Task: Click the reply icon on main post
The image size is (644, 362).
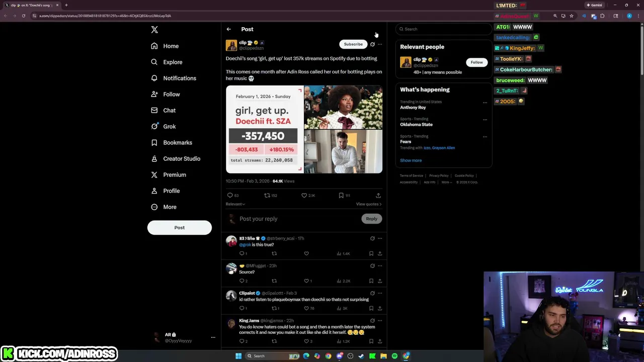Action: (230, 195)
